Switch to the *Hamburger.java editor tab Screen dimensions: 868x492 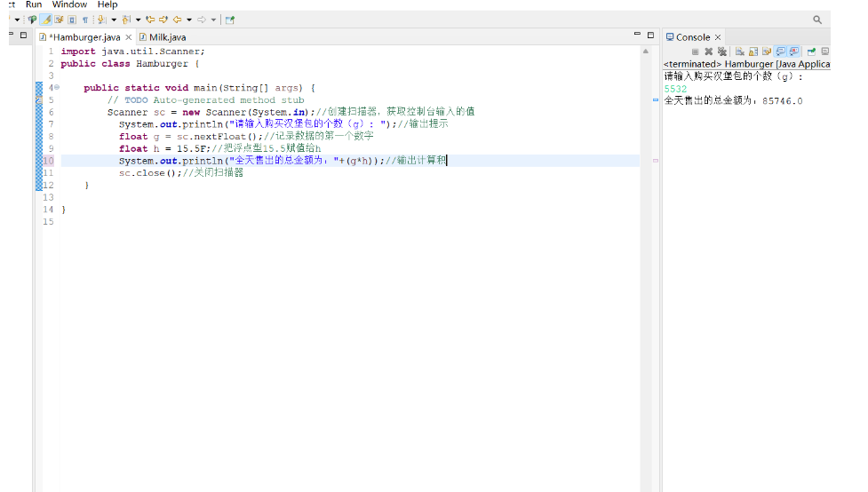coord(84,37)
